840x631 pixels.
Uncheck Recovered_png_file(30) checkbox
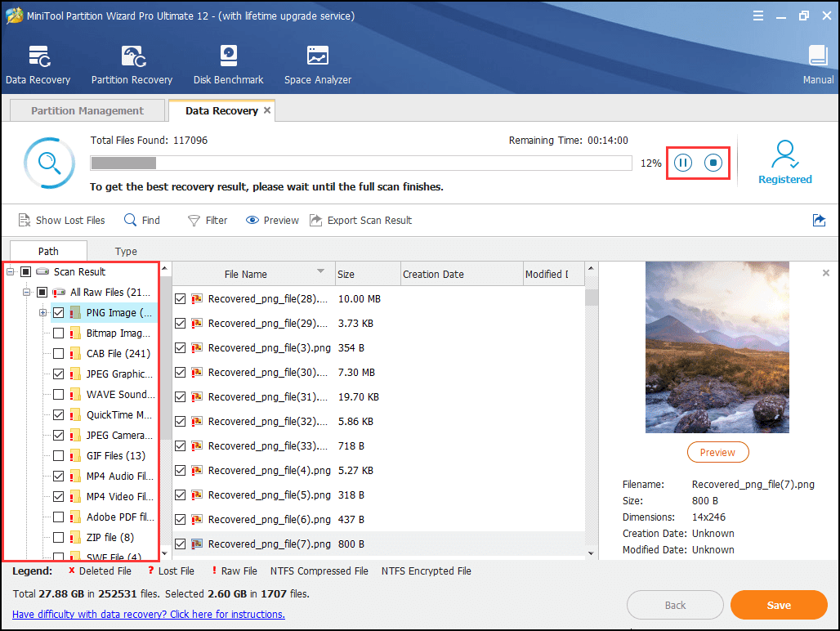(181, 372)
